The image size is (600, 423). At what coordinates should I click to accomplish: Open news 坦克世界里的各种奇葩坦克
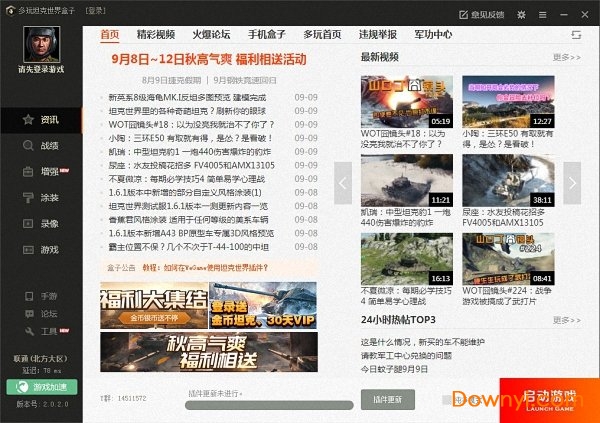pyautogui.click(x=187, y=111)
